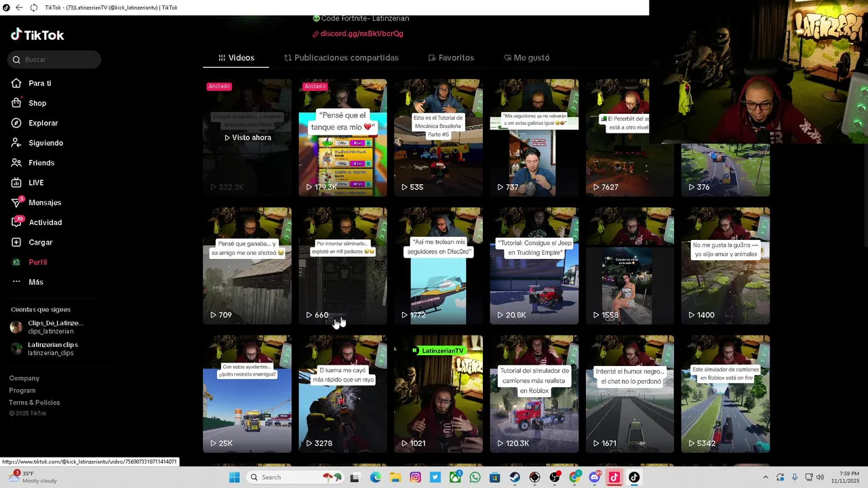Open the video with 737 views
This screenshot has height=488, width=868.
(534, 138)
